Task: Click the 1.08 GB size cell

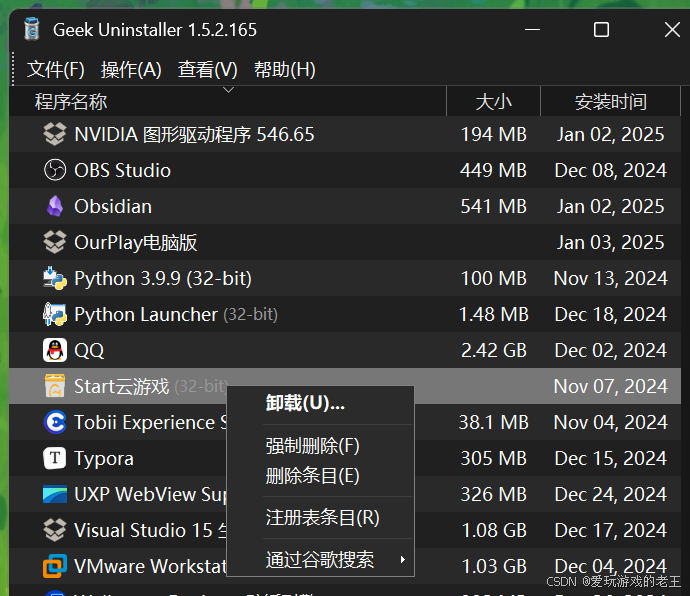Action: click(494, 530)
